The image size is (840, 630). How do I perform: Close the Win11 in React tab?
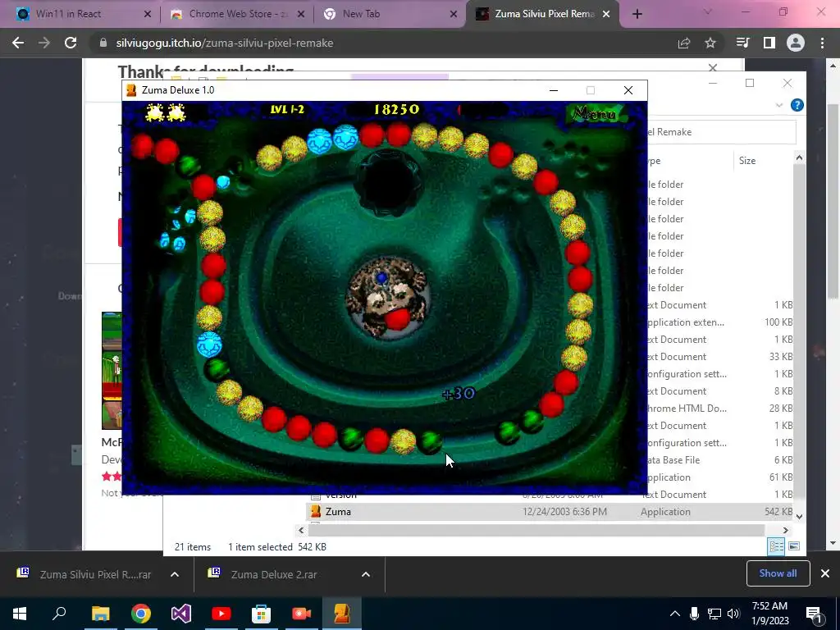[148, 14]
